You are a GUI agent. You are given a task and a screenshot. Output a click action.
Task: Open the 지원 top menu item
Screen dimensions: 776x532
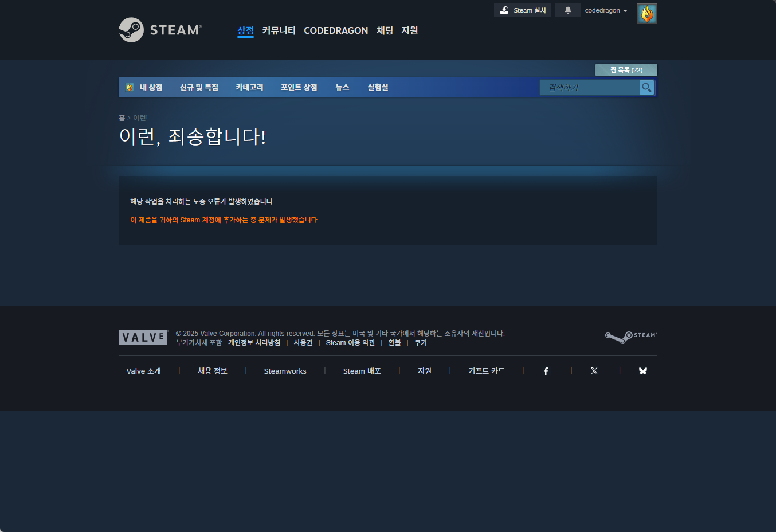click(409, 30)
